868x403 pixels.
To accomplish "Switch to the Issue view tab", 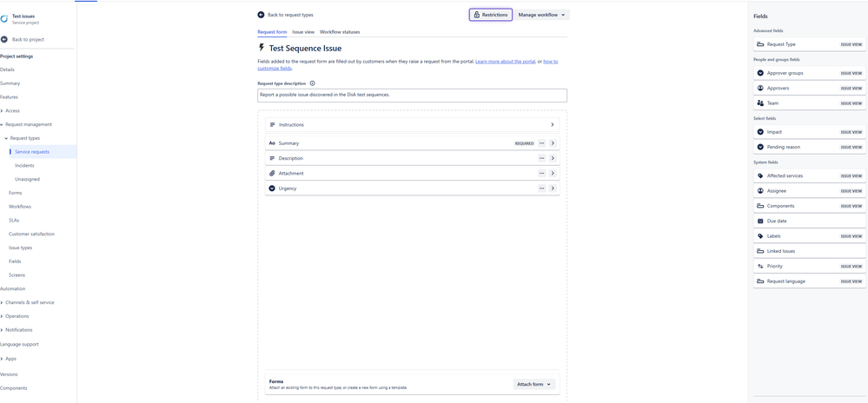I will 303,32.
